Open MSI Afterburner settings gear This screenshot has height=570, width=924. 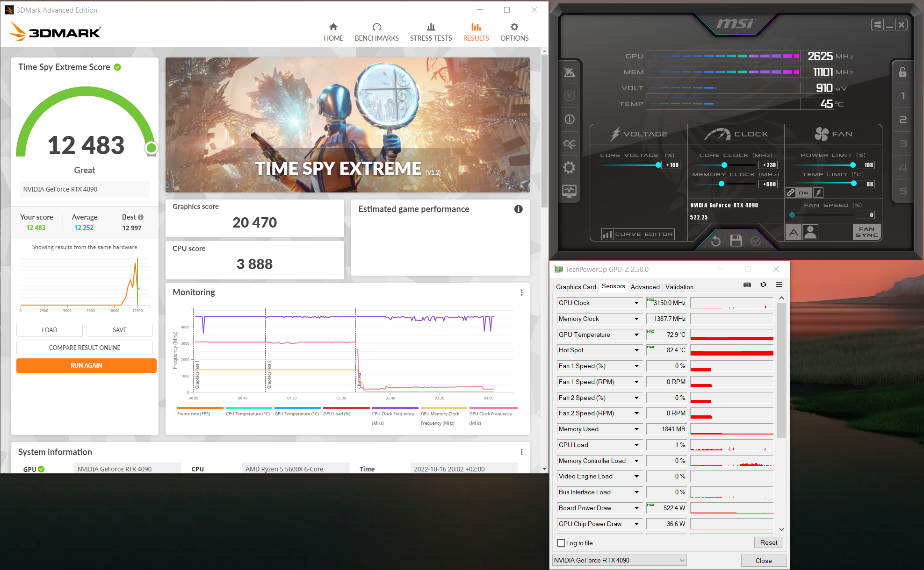[569, 167]
